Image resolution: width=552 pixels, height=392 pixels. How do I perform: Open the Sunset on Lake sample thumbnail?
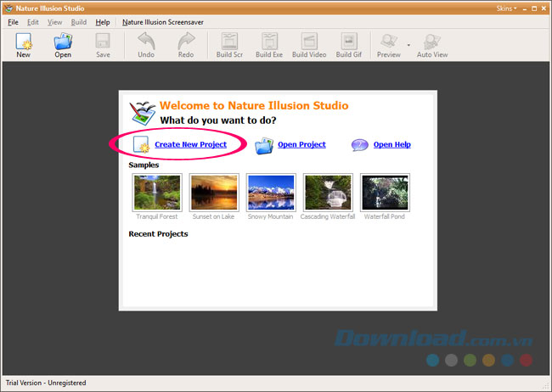point(214,192)
